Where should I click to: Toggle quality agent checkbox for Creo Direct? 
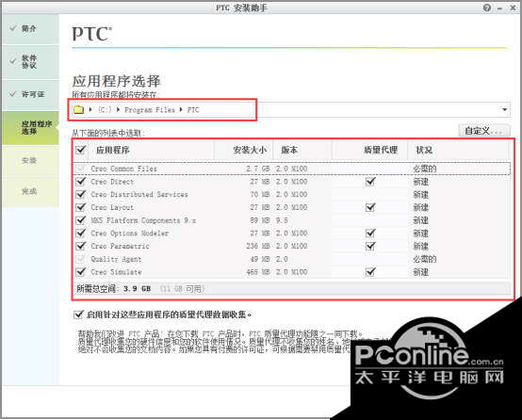[x=370, y=182]
